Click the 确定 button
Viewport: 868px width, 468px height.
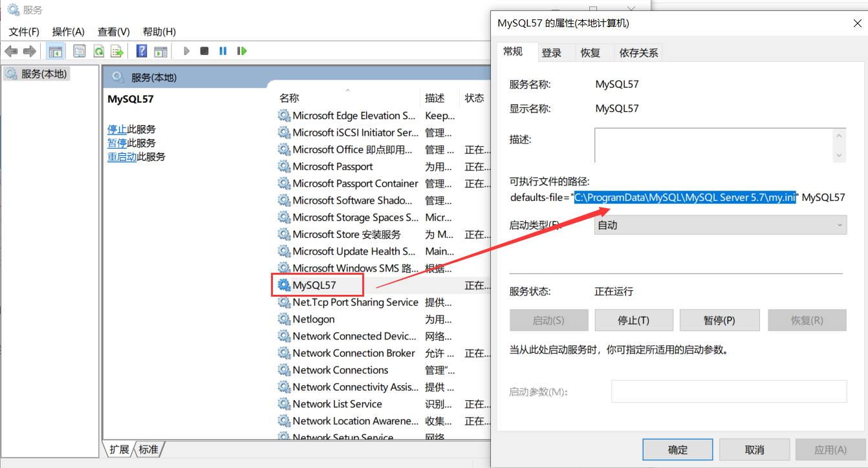(678, 450)
